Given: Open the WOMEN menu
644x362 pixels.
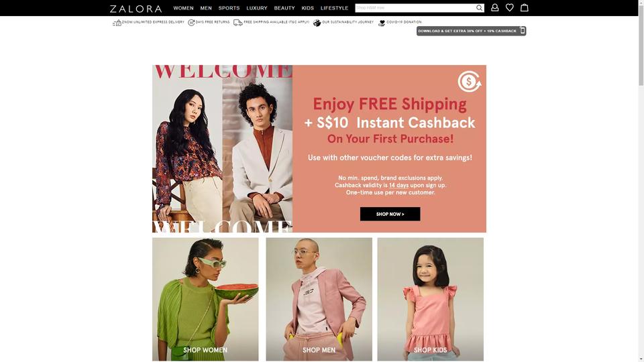Looking at the screenshot, I should pyautogui.click(x=183, y=8).
